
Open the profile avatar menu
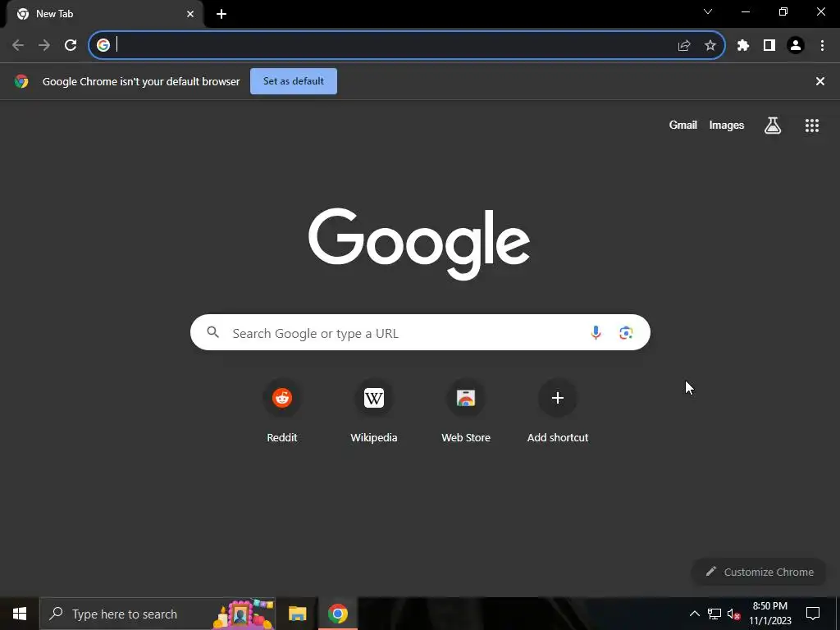pyautogui.click(x=796, y=46)
